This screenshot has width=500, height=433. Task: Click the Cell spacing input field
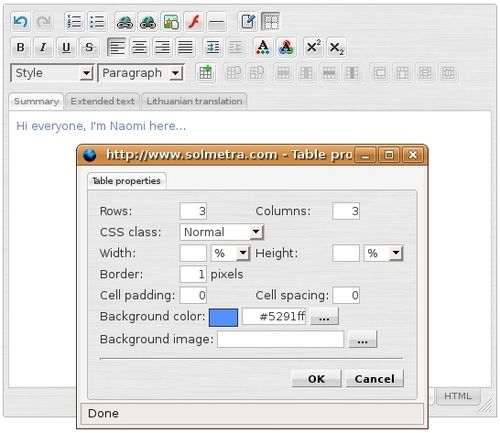(x=346, y=295)
